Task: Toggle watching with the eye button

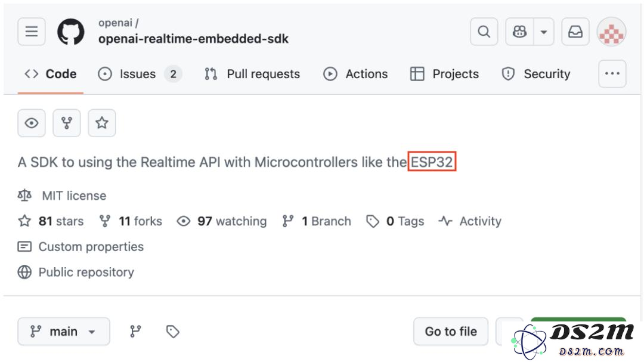Action: coord(32,123)
